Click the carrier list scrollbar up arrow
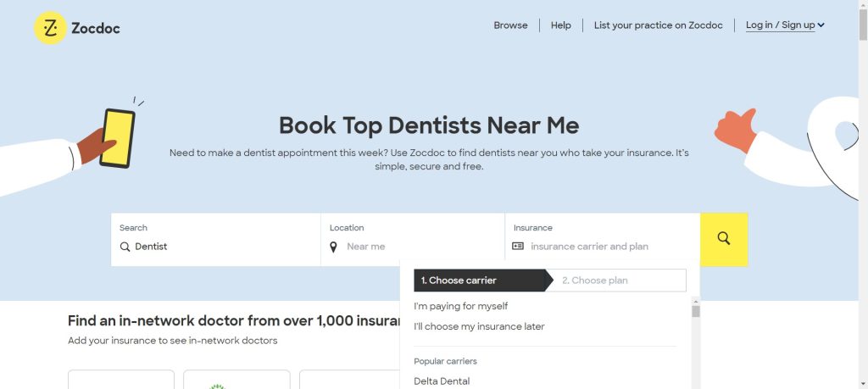 coord(696,300)
